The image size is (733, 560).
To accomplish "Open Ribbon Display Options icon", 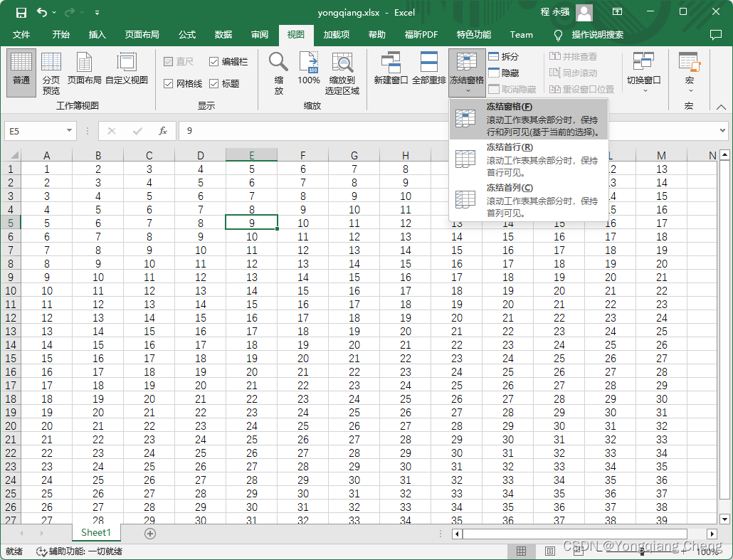I will (x=618, y=11).
